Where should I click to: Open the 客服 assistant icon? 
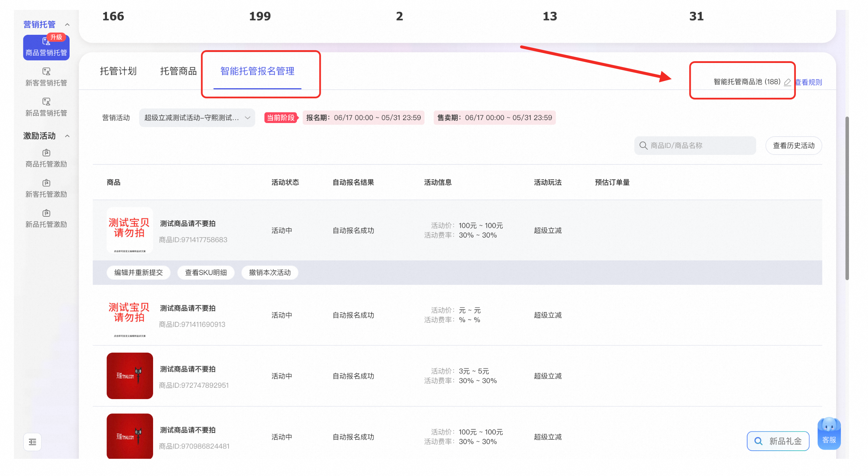(x=829, y=433)
